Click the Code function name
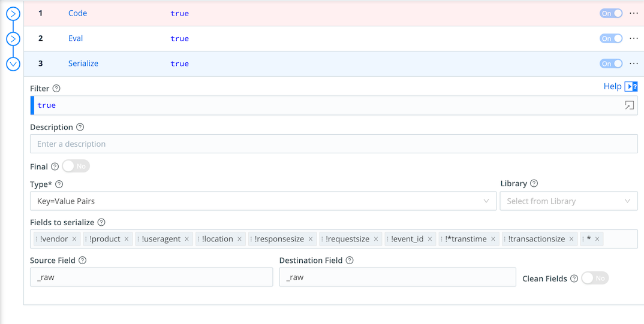The width and height of the screenshot is (644, 324). click(x=77, y=13)
